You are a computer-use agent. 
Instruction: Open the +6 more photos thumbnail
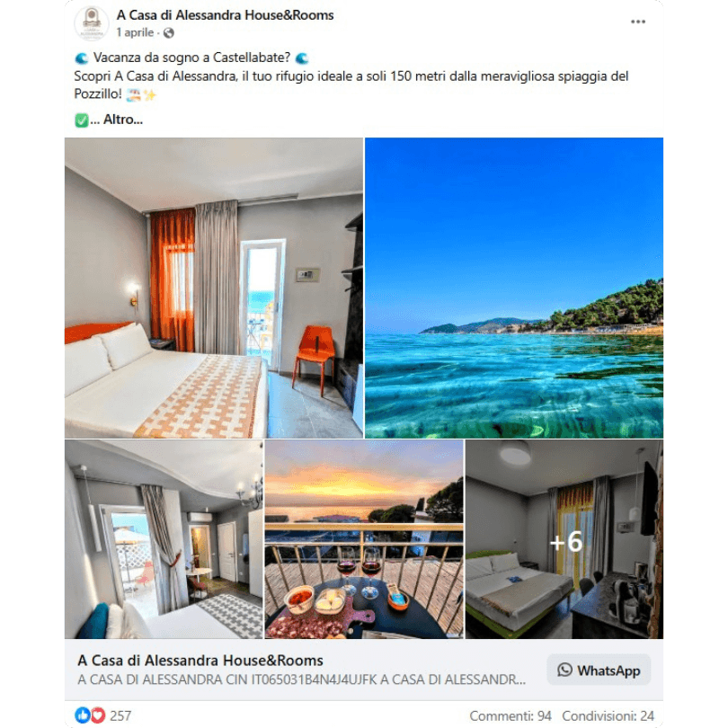[x=564, y=539]
